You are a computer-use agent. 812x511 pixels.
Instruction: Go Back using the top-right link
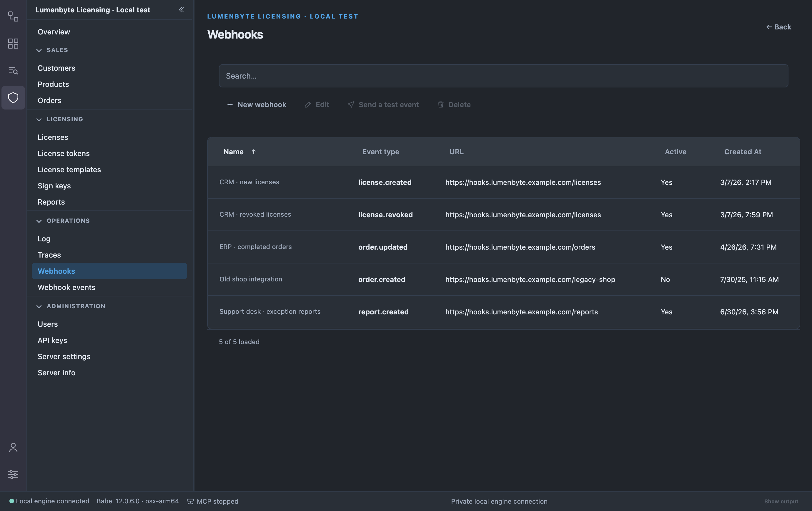779,27
